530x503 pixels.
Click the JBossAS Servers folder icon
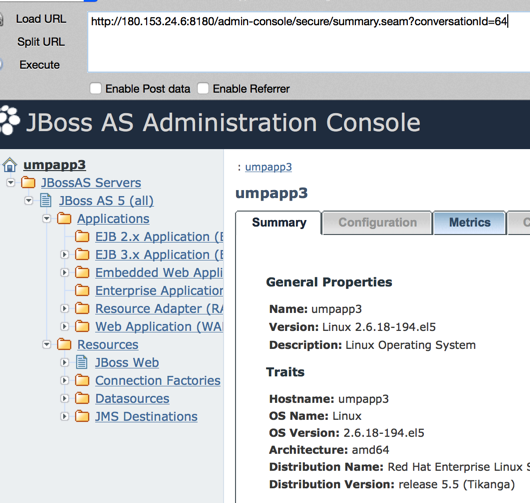coord(28,183)
